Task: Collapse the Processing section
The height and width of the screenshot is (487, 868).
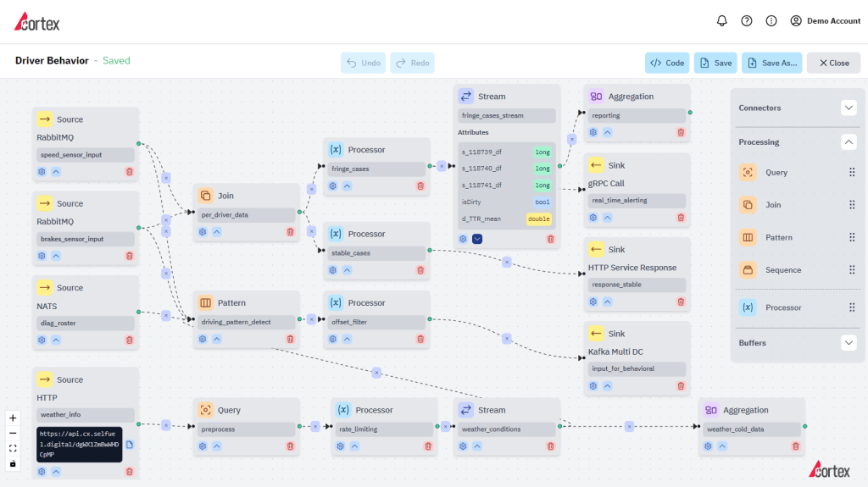Action: (849, 142)
